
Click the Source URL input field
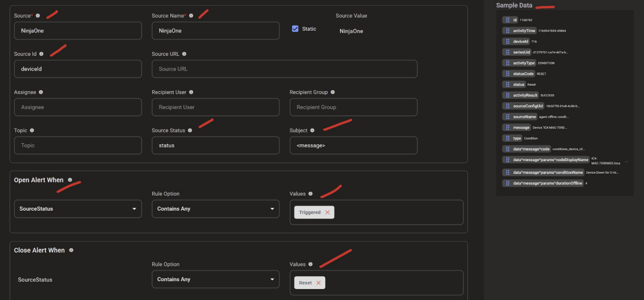[284, 69]
